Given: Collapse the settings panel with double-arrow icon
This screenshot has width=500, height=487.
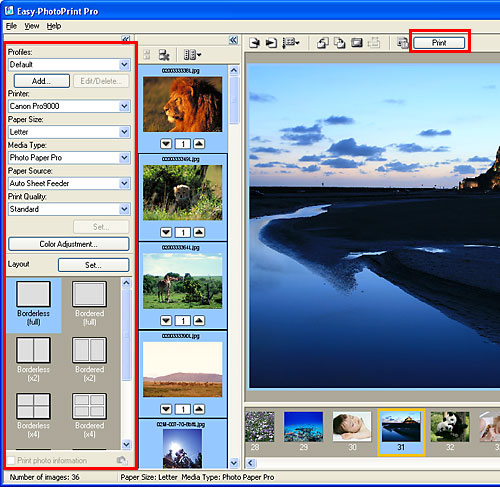Looking at the screenshot, I should pyautogui.click(x=126, y=39).
